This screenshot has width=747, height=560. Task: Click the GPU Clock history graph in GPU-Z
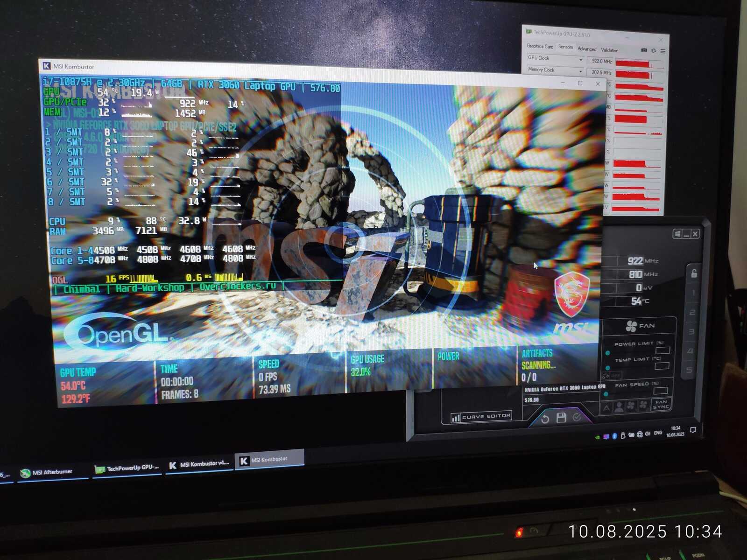(x=639, y=63)
